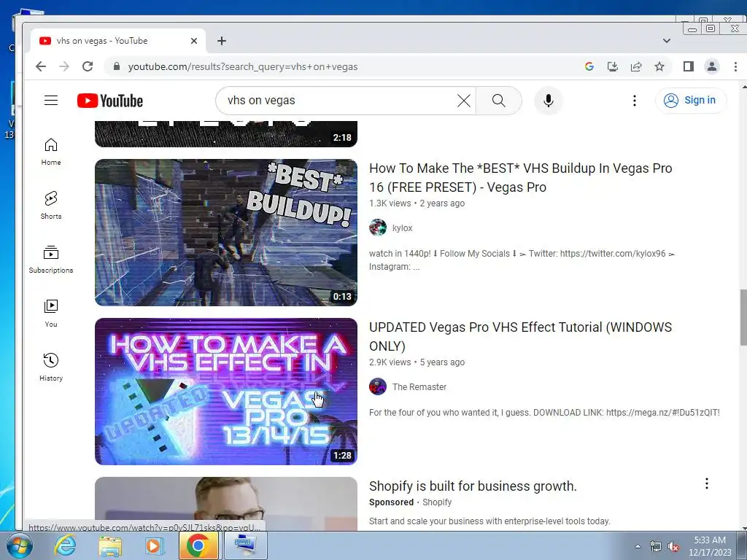This screenshot has width=747, height=560.
Task: Open the VHS effect Vegas Pro 13/14/15 thumbnail
Action: pos(226,392)
